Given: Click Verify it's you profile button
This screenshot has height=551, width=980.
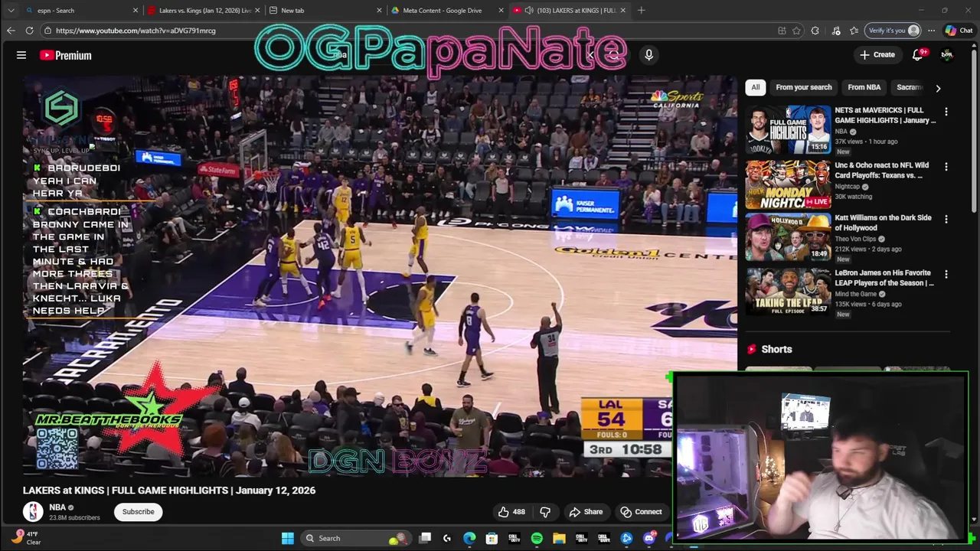Looking at the screenshot, I should (x=893, y=31).
